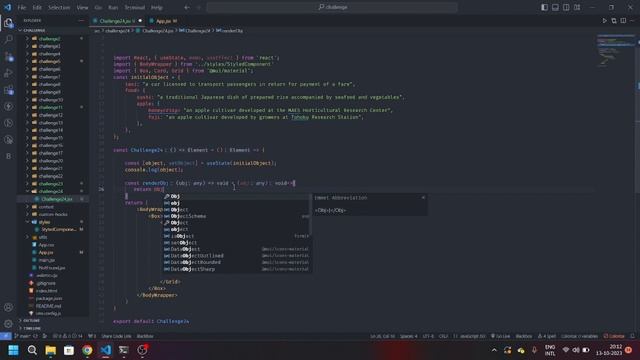Open the Selection menu
Screen dimensions: 640x360
[59, 7]
